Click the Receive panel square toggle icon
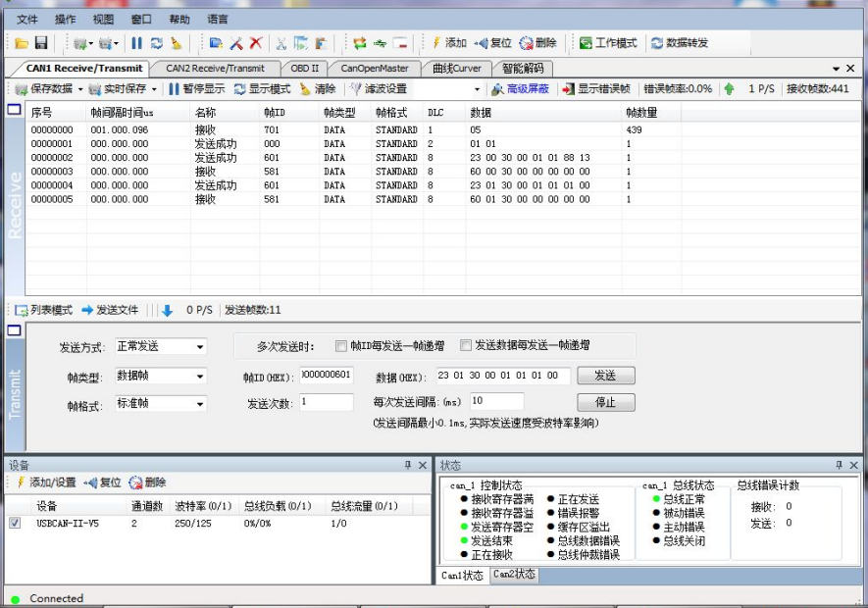The height and width of the screenshot is (608, 868). coord(14,109)
